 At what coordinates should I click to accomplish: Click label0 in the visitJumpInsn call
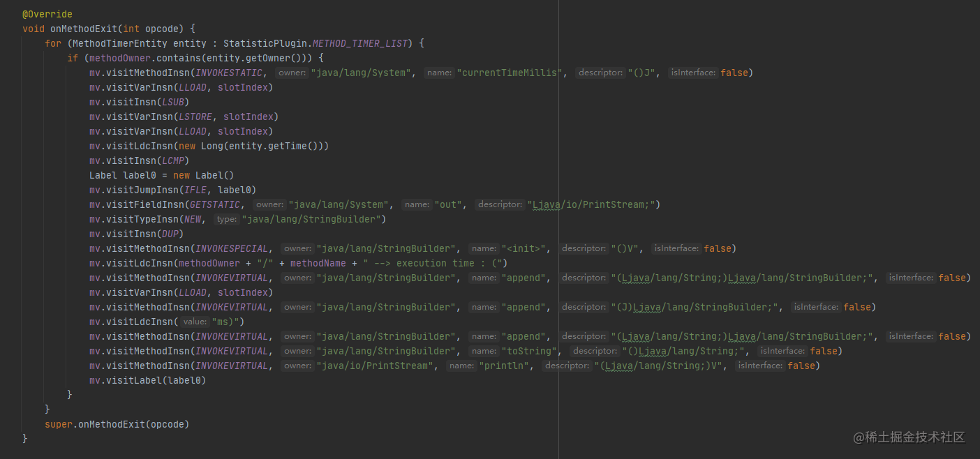[x=235, y=190]
